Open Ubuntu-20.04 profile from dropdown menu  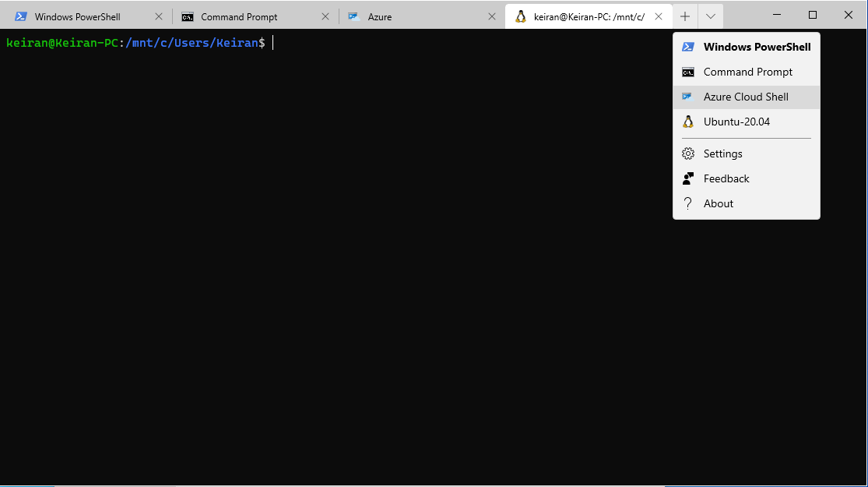[747, 122]
